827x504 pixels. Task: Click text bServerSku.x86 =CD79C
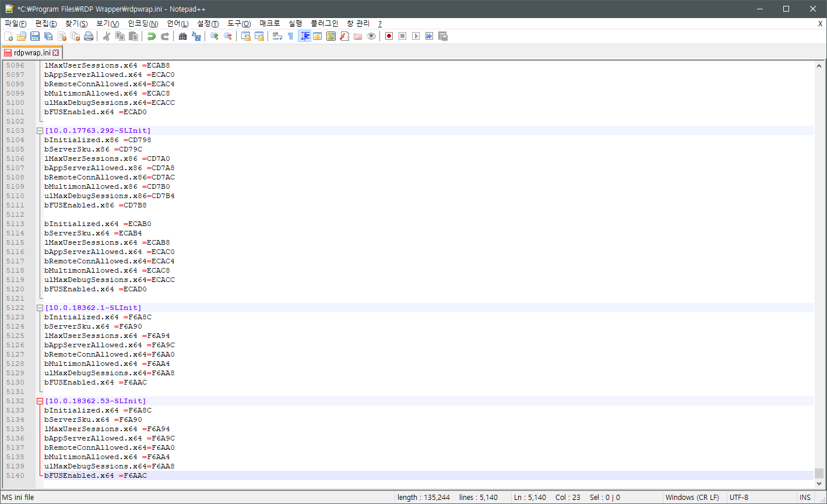point(93,149)
